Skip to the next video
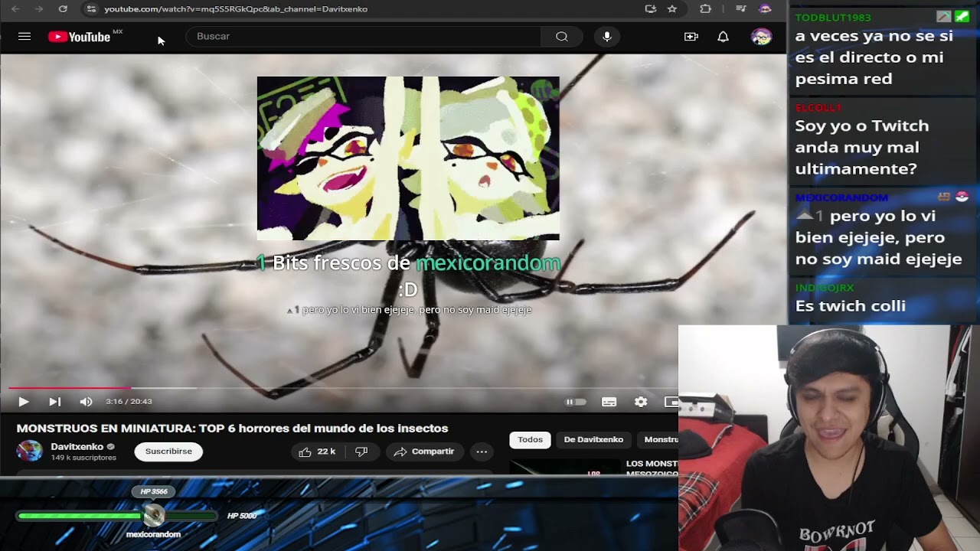The height and width of the screenshot is (551, 980). click(x=54, y=402)
